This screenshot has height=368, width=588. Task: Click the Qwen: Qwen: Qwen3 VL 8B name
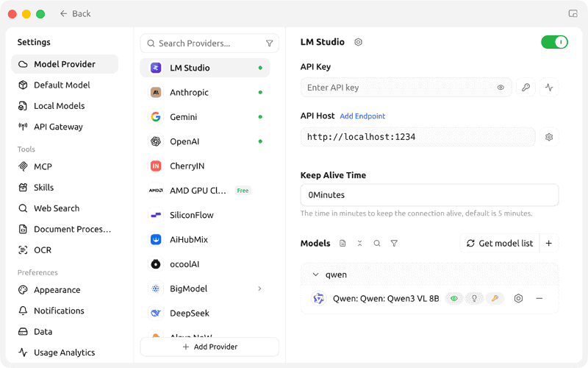(x=386, y=299)
